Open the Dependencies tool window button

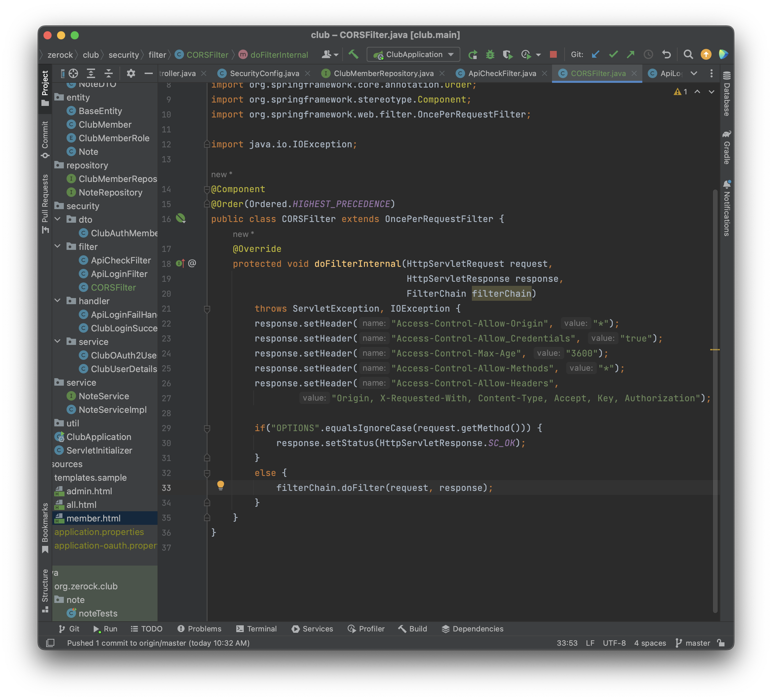point(473,629)
